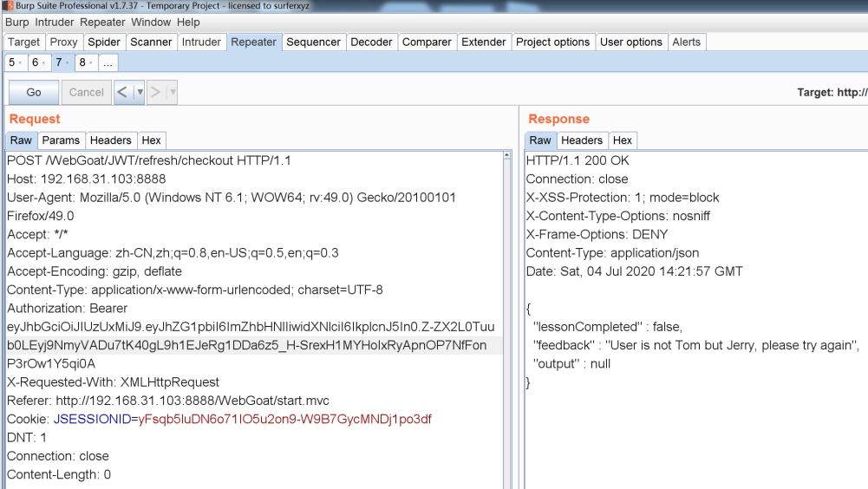Open the Alerts tab

687,42
